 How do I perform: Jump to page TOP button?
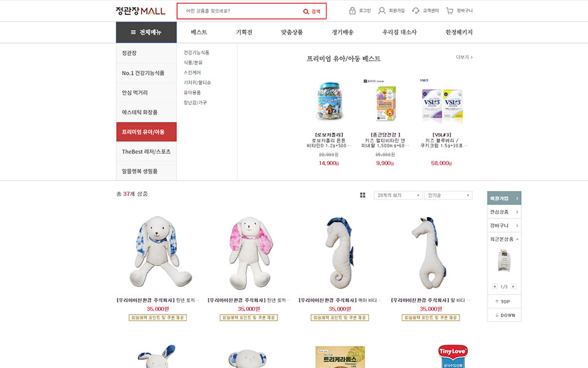coord(504,302)
